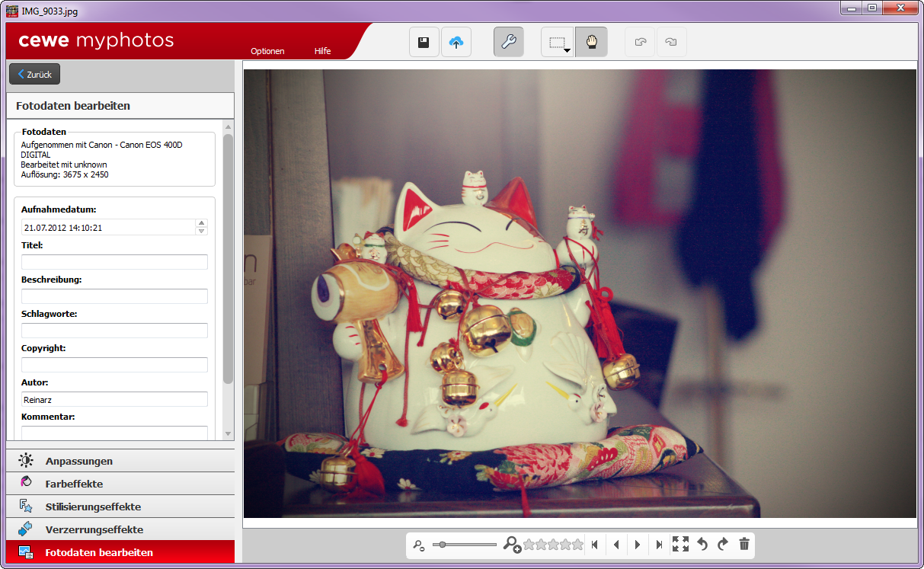The height and width of the screenshot is (569, 924).
Task: Click the zoom out magnifier icon
Action: [x=418, y=545]
